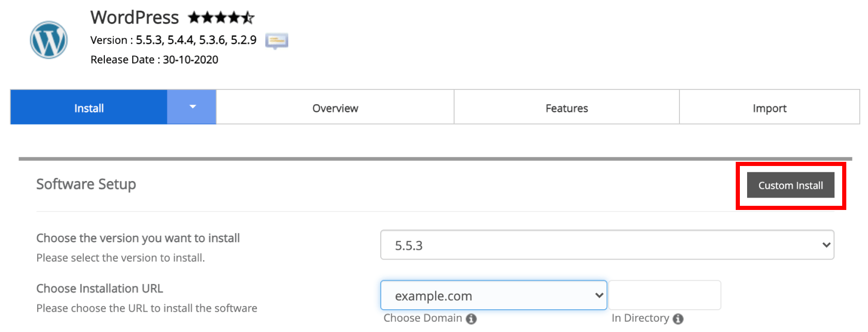Go to the Import tab
This screenshot has width=868, height=332.
769,107
